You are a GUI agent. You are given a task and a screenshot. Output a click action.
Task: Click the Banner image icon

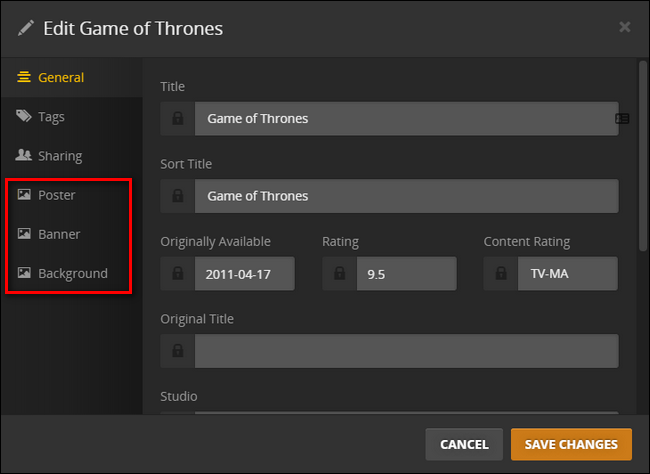coord(24,233)
